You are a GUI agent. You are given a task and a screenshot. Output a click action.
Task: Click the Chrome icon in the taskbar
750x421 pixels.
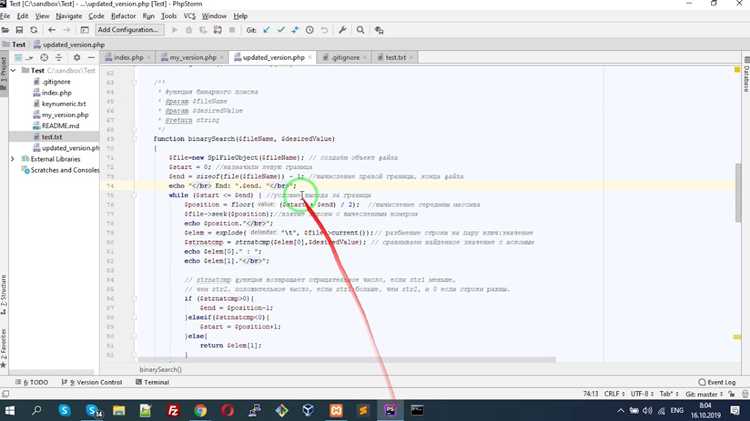click(x=200, y=410)
